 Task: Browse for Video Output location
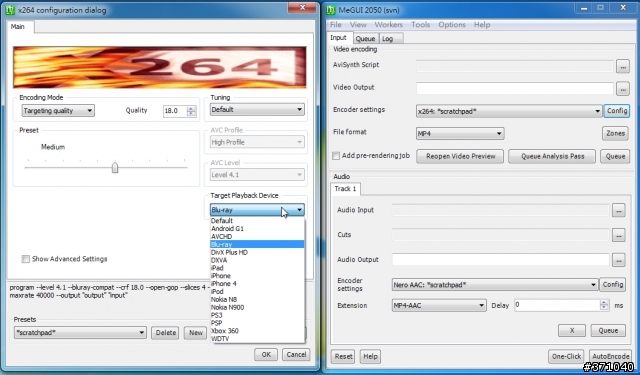(x=622, y=89)
